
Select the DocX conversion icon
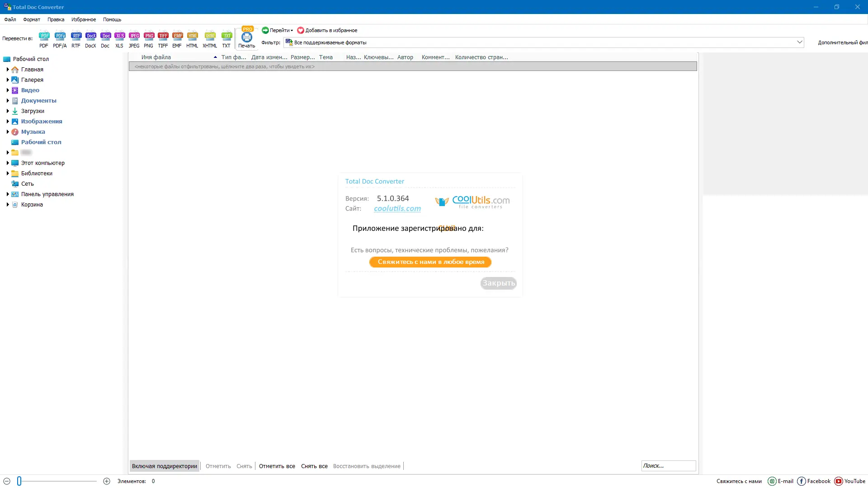tap(90, 36)
